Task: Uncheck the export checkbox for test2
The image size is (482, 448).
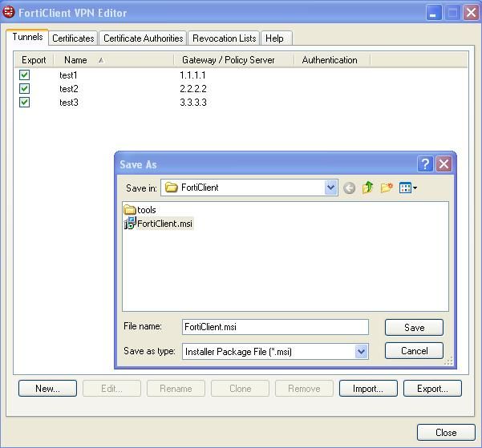Action: [x=24, y=88]
